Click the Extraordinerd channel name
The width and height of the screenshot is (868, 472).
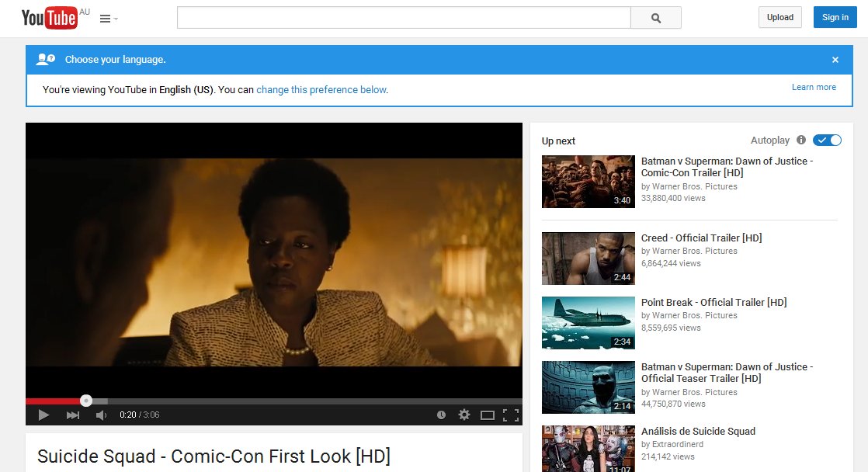pyautogui.click(x=678, y=444)
